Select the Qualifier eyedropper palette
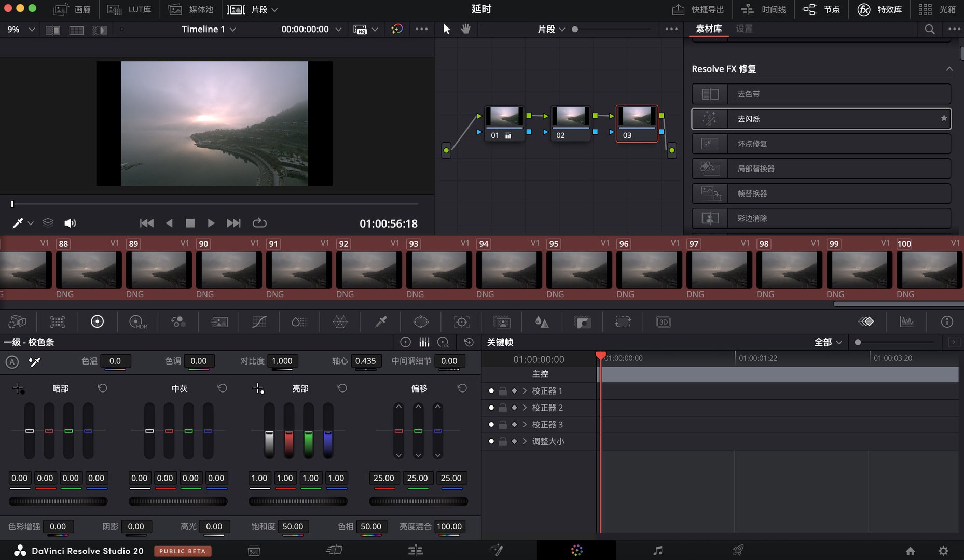964x560 pixels. [x=380, y=322]
